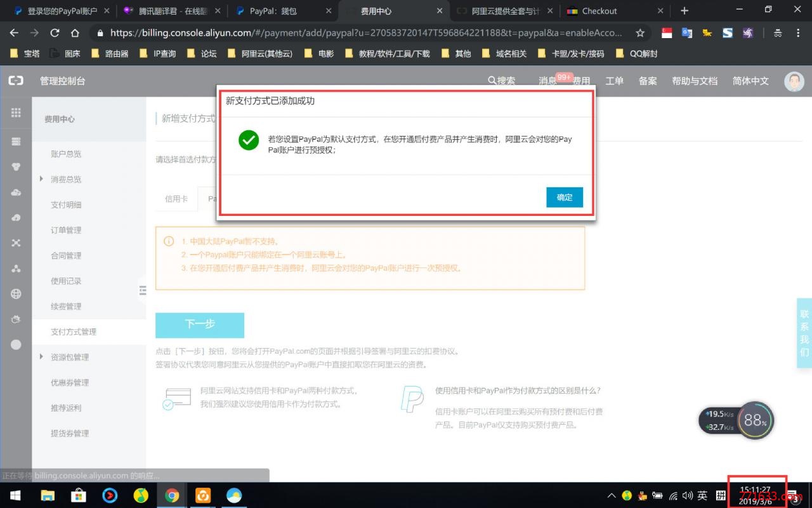Click the cloud upload icon in the left rail
The width and height of the screenshot is (812, 508).
point(16,218)
